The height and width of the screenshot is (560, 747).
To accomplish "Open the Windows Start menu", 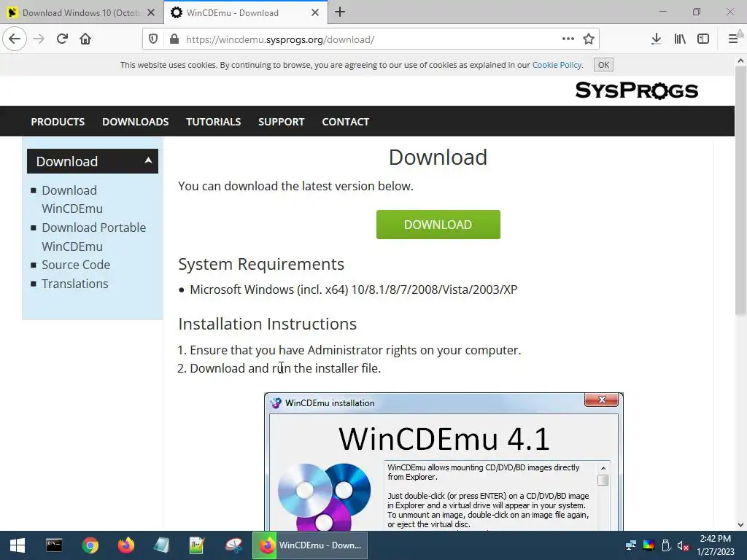I will (x=18, y=545).
